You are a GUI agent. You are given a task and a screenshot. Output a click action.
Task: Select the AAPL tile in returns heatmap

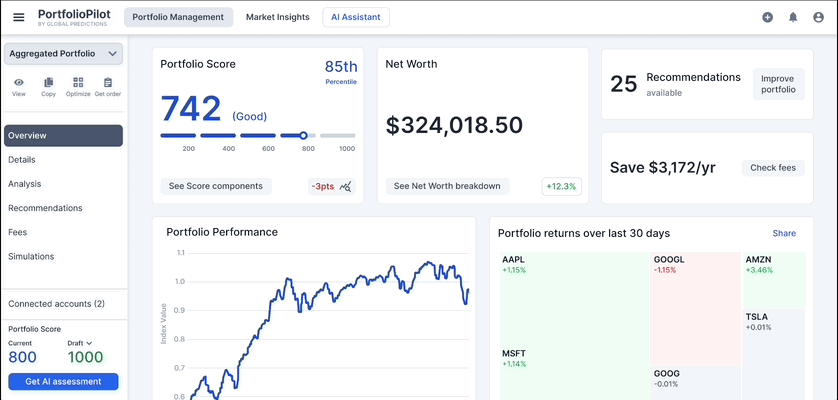(x=575, y=297)
